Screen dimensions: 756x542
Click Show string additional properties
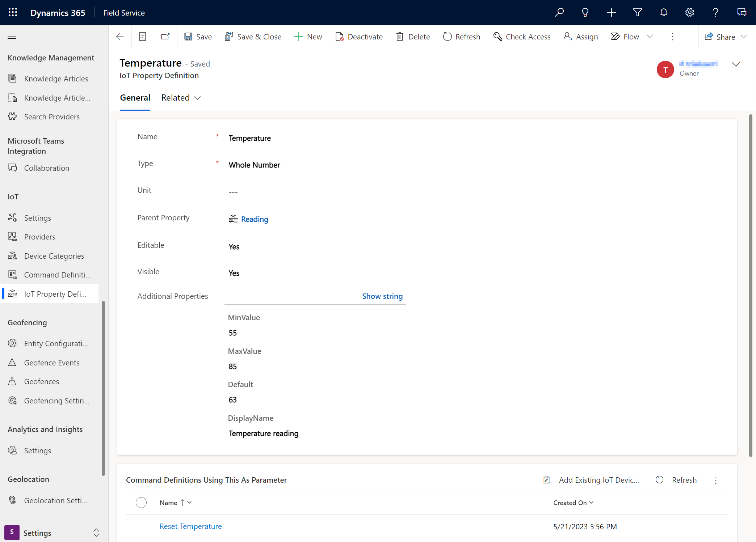pos(382,296)
